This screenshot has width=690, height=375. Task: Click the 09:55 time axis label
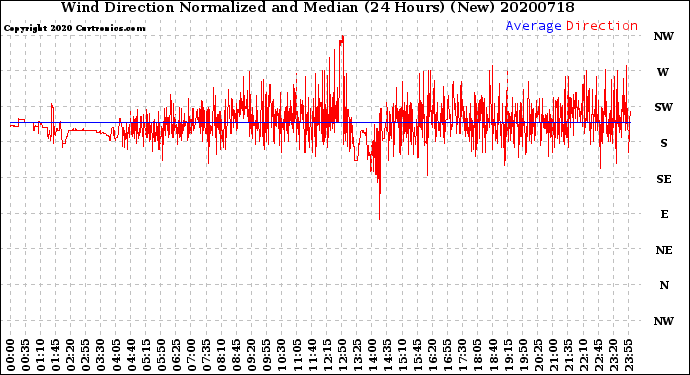267,355
